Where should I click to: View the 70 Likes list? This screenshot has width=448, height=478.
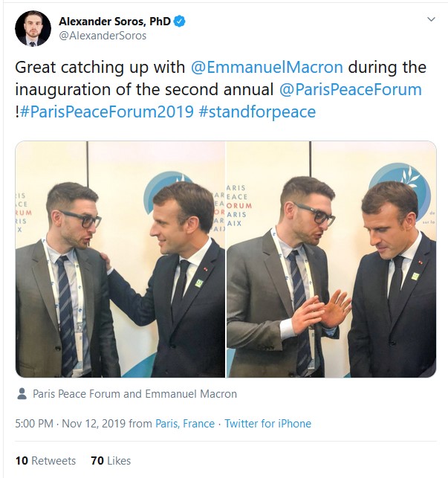[111, 460]
